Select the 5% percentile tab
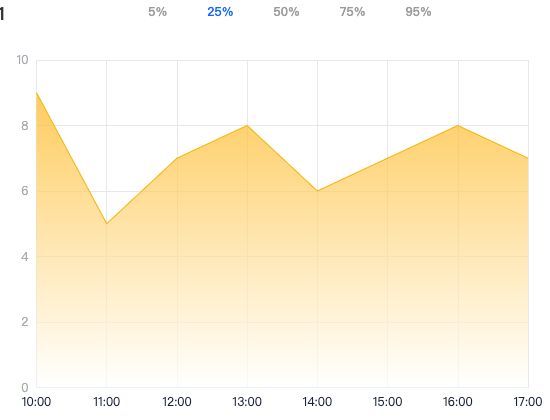 157,12
